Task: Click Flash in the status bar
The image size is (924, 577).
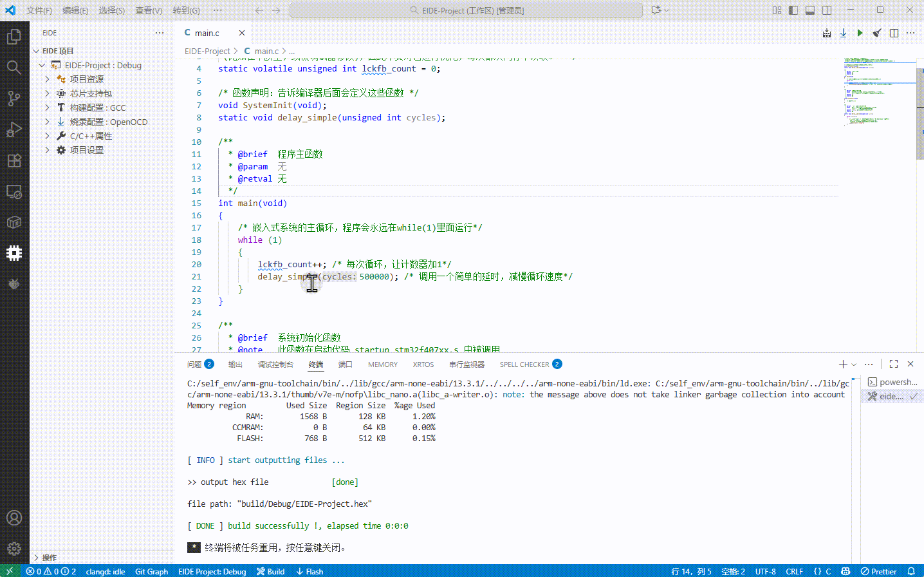Action: 310,571
